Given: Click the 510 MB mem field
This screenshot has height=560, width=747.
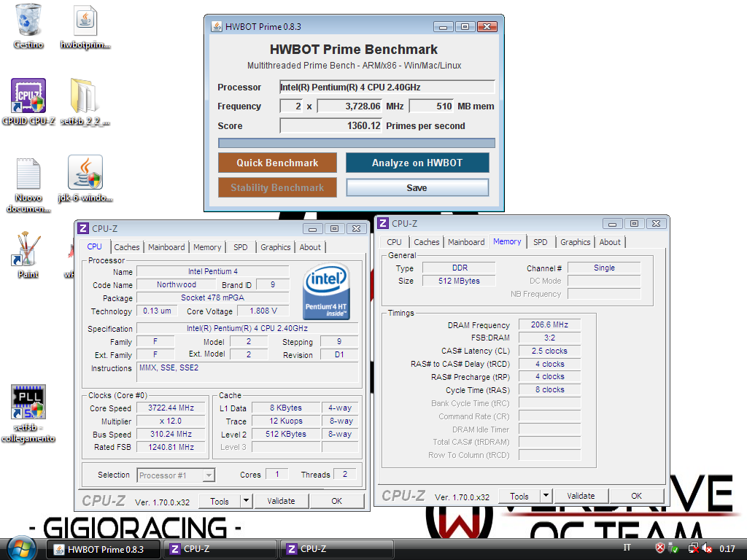Looking at the screenshot, I should pos(431,106).
